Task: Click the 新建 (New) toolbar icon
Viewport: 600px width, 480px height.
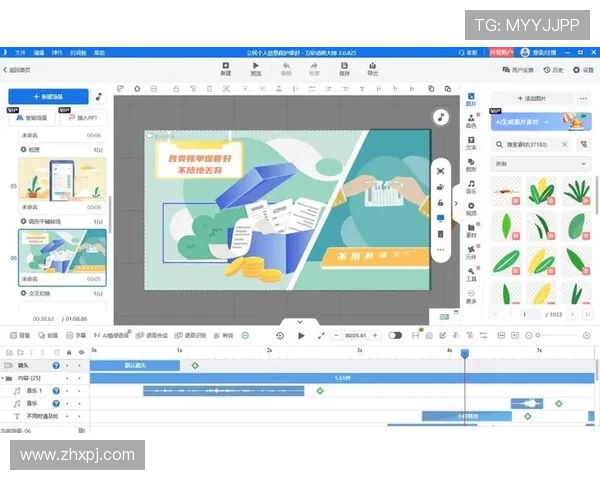Action: [226, 68]
